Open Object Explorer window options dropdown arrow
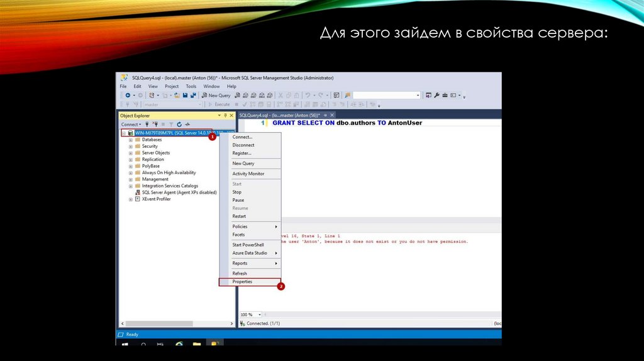Viewport: 644px width, 361px height. pyautogui.click(x=219, y=115)
